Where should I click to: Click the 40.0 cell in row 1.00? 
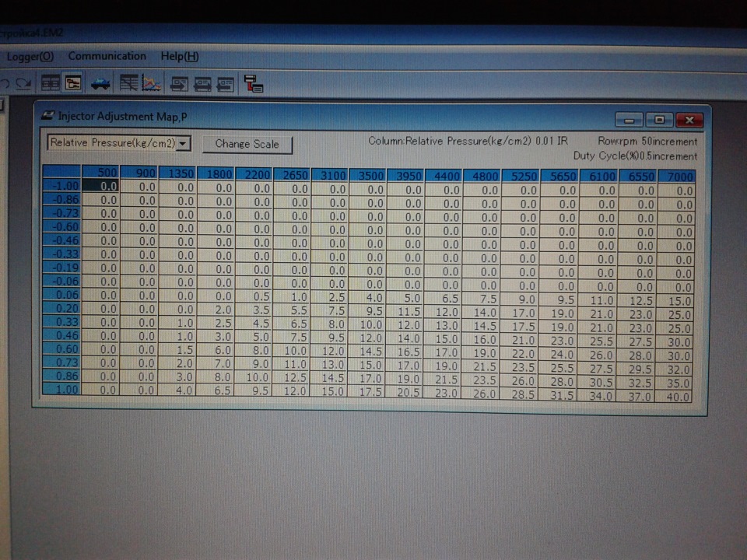coord(674,396)
